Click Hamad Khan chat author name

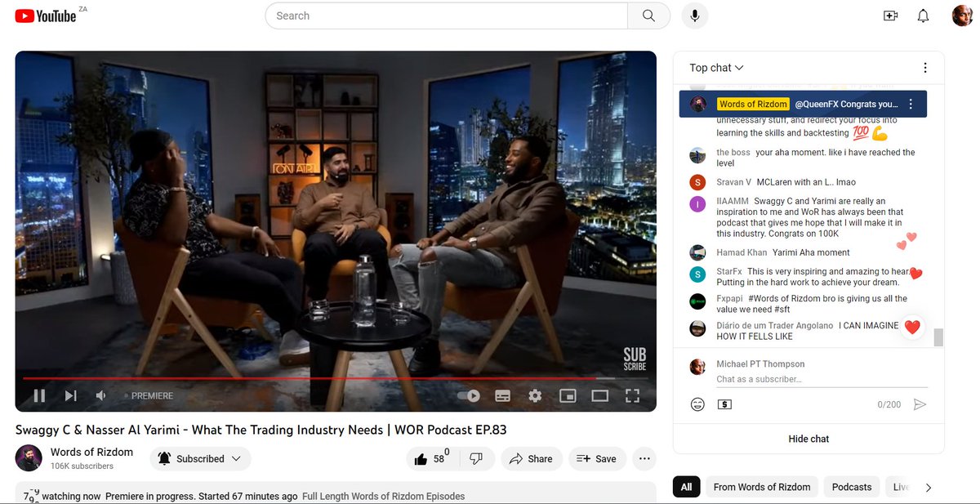742,252
